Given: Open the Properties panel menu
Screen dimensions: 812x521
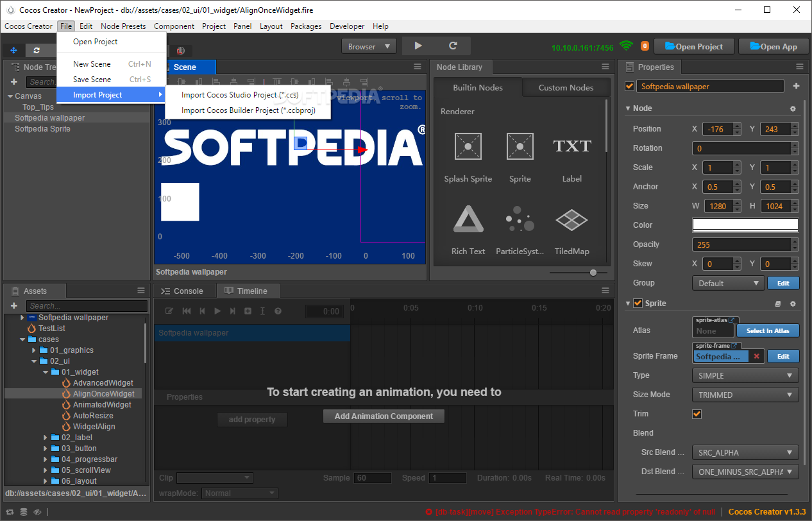Looking at the screenshot, I should coord(799,67).
